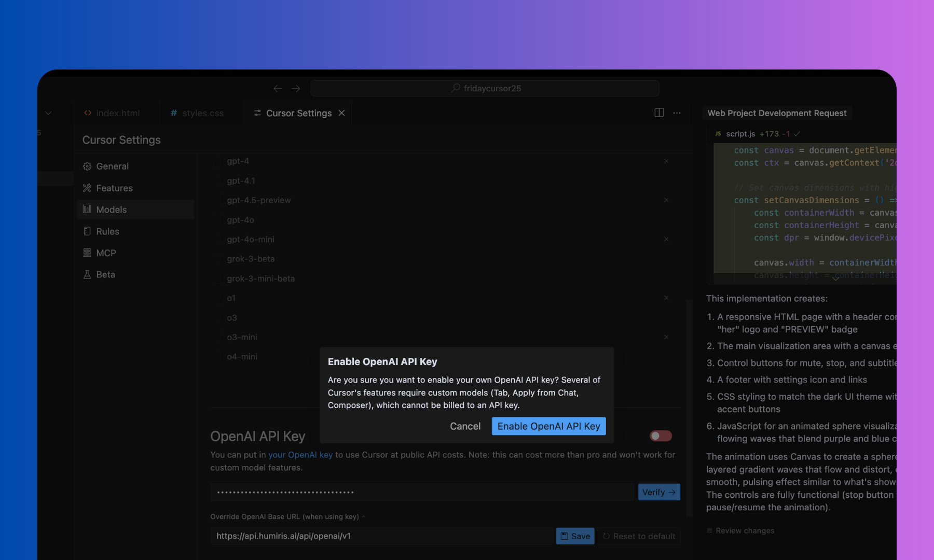Toggle the grok-3-beta model checkbox

(x=218, y=259)
